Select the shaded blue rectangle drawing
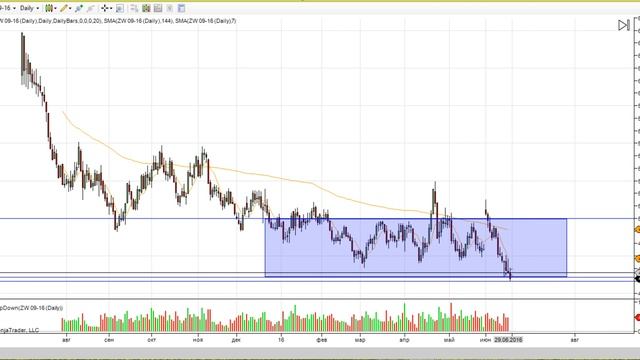Image resolution: width=640 pixels, height=360 pixels. tap(416, 248)
